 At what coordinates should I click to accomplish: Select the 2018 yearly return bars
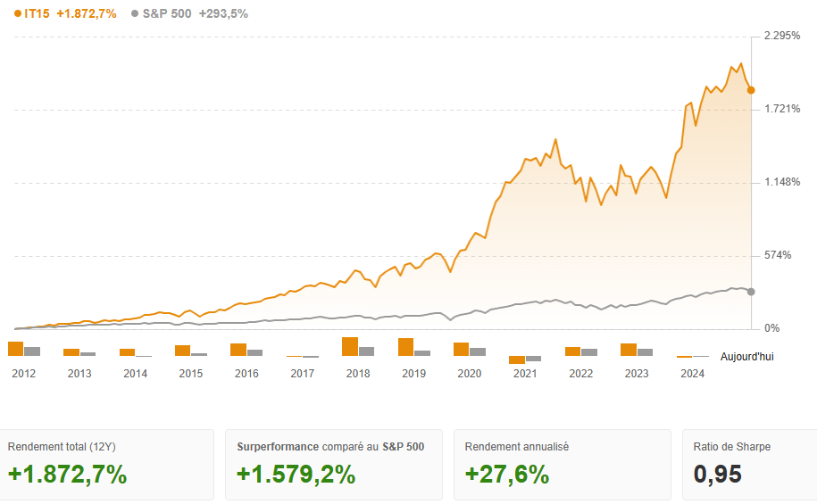358,347
